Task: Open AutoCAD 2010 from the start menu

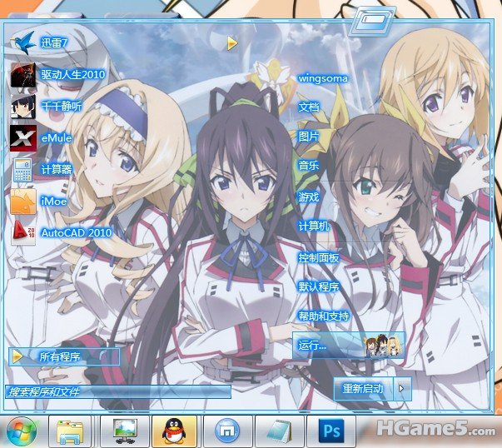Action: [x=23, y=232]
